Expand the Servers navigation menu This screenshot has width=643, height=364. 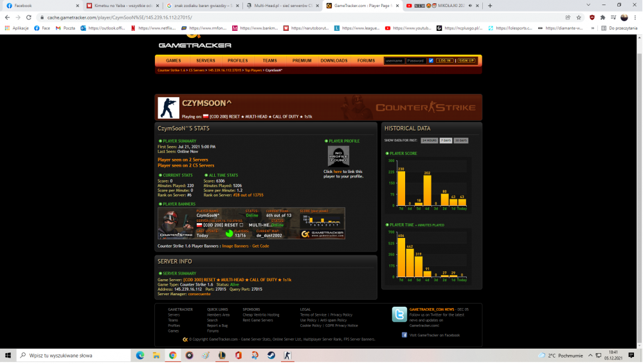tap(205, 60)
